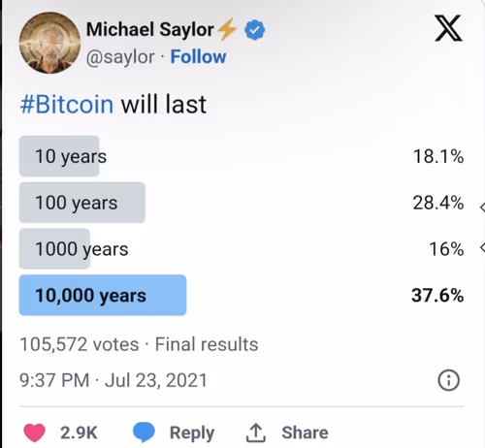Click the share upload arrow icon
The image size is (485, 448).
pos(256,432)
